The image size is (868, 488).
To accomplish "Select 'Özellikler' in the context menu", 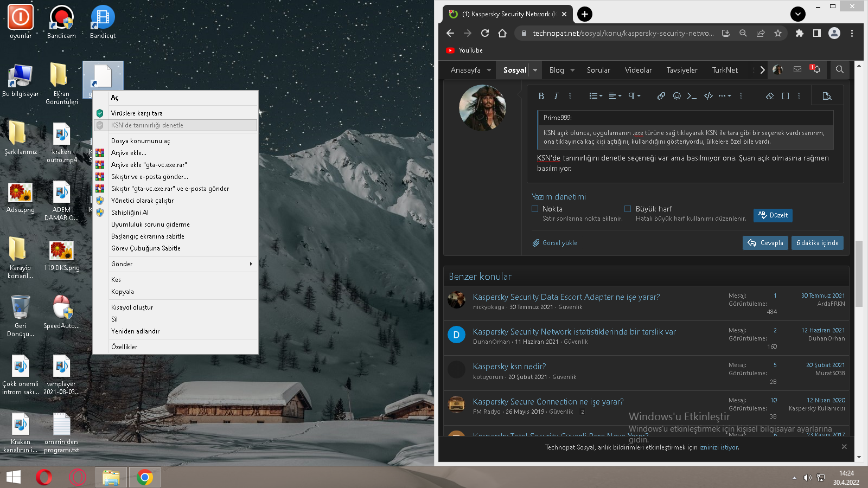I will pyautogui.click(x=175, y=347).
